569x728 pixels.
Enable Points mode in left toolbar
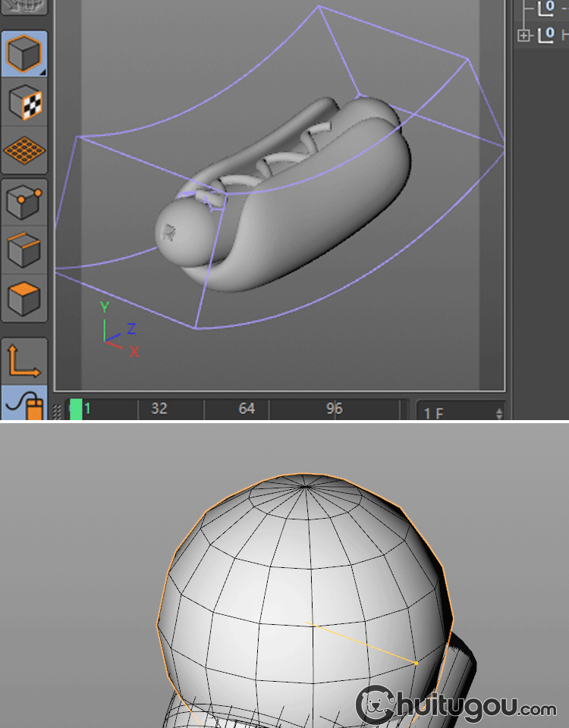point(24,202)
